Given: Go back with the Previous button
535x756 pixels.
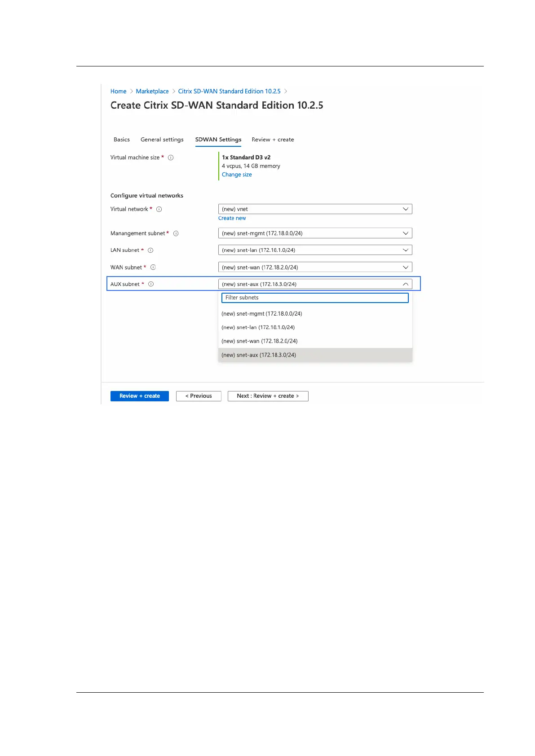Looking at the screenshot, I should point(199,396).
